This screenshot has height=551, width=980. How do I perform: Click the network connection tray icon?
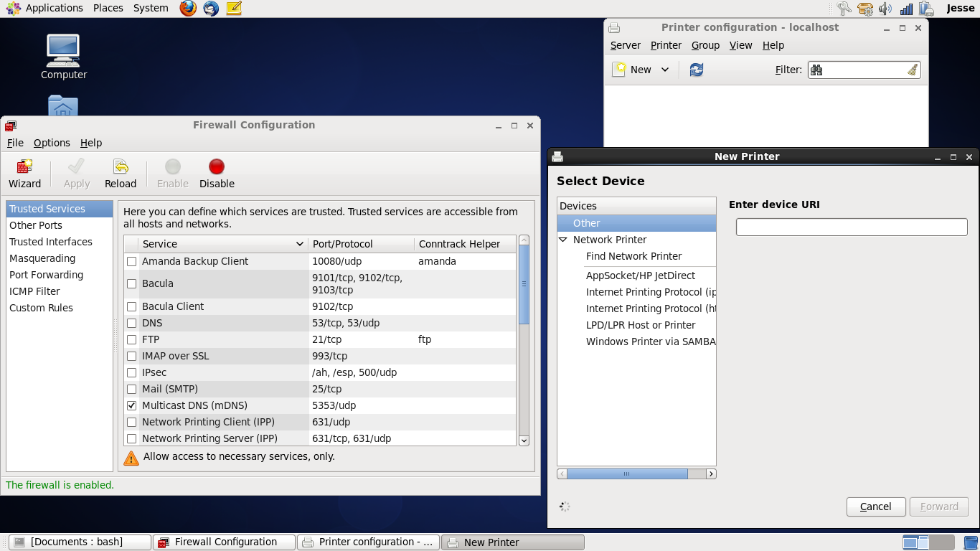tap(906, 9)
